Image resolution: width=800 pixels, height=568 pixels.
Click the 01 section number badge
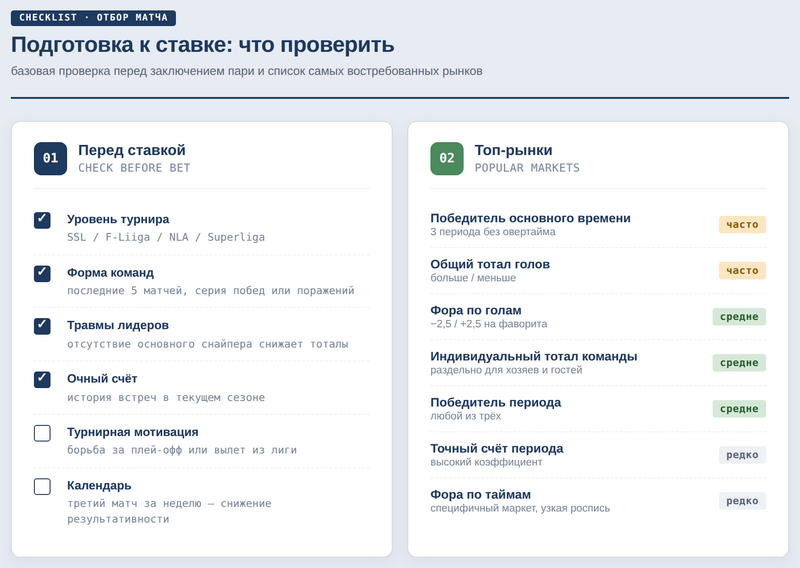(x=51, y=159)
